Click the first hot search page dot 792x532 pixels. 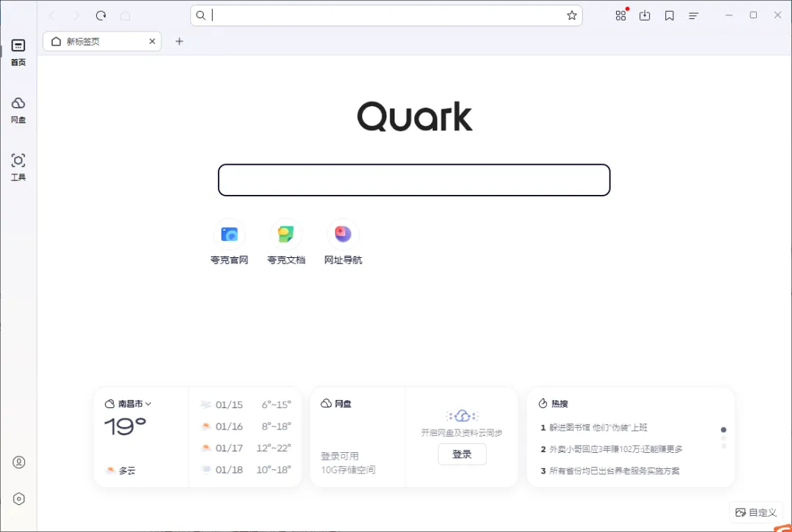pyautogui.click(x=723, y=430)
